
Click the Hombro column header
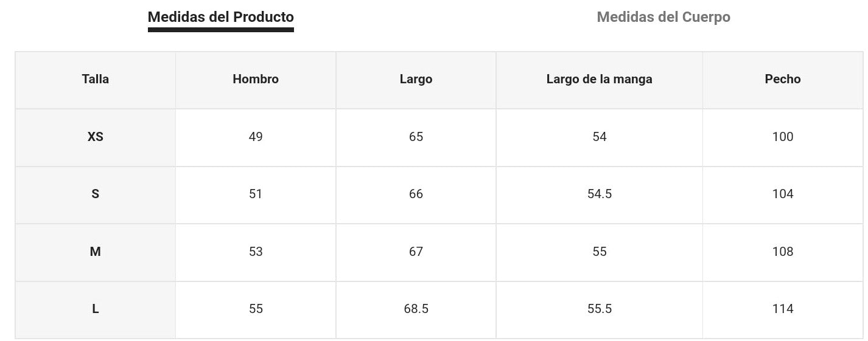point(256,79)
